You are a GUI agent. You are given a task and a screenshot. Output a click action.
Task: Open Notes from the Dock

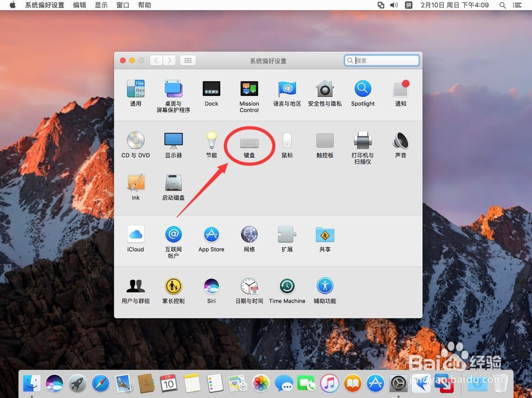(x=192, y=384)
